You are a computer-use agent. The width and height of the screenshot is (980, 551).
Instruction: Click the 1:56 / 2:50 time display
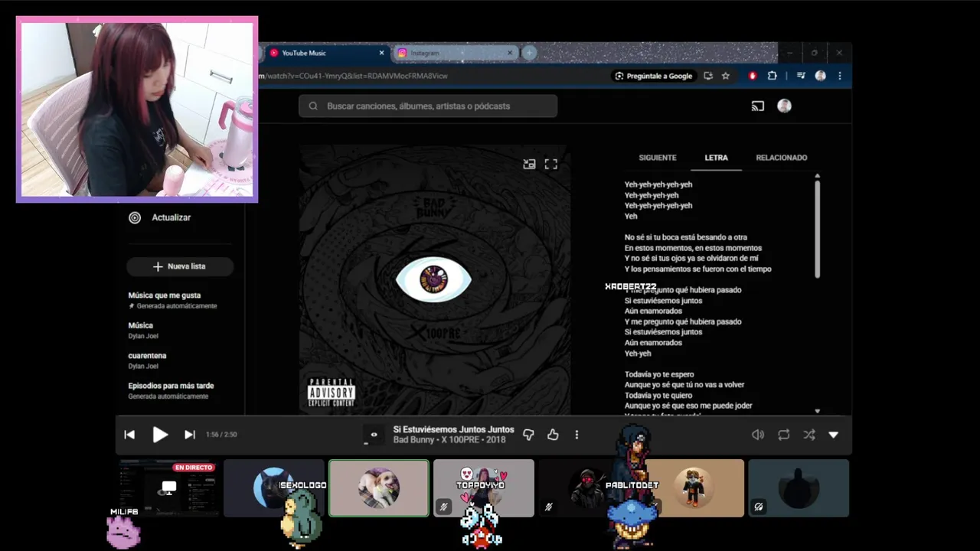click(221, 435)
